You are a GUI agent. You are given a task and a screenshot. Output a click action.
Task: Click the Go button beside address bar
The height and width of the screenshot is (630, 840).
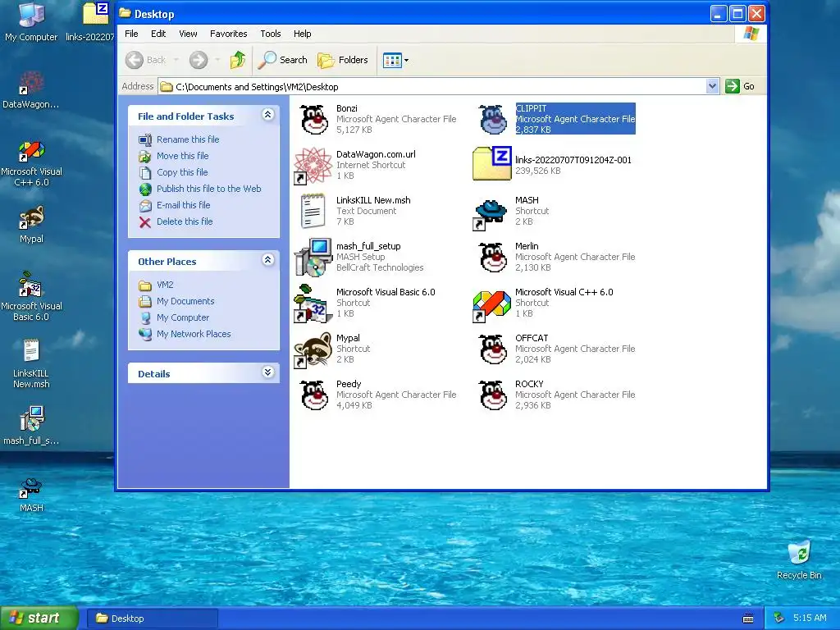coord(741,86)
